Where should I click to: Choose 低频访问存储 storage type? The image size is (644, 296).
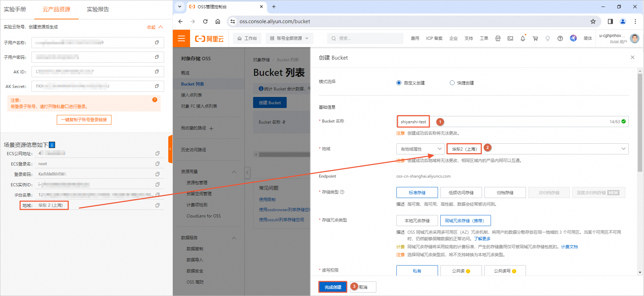[461, 192]
